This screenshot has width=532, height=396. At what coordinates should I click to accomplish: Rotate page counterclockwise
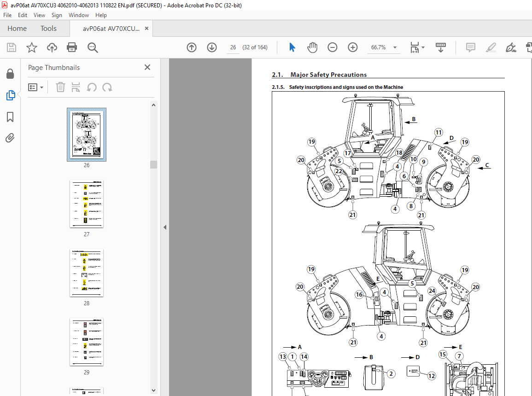(x=92, y=87)
